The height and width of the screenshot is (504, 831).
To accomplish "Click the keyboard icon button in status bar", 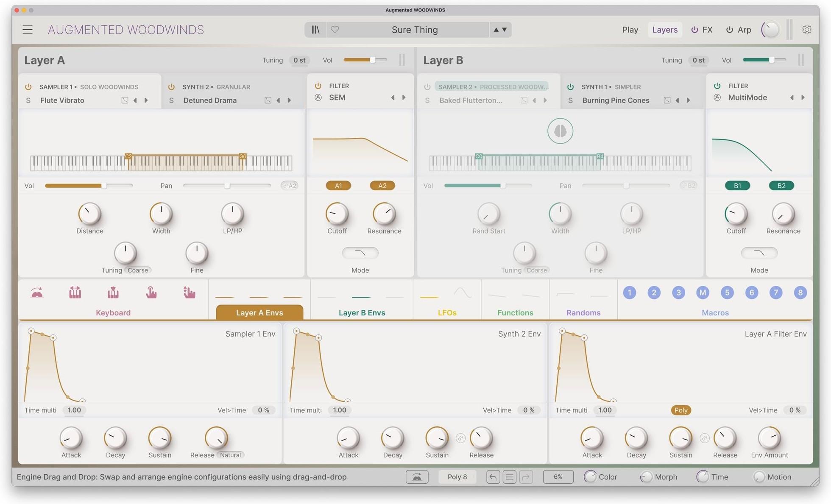I will pos(417,477).
